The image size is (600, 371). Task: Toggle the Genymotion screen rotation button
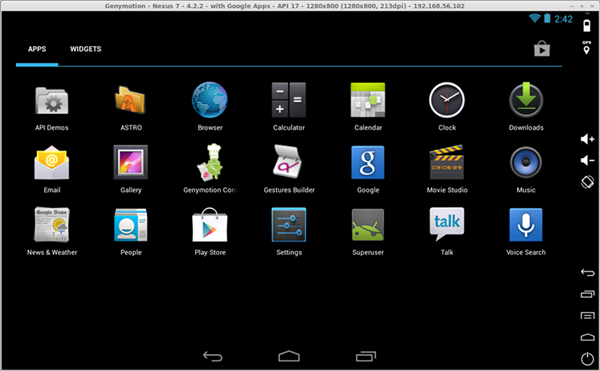click(587, 182)
